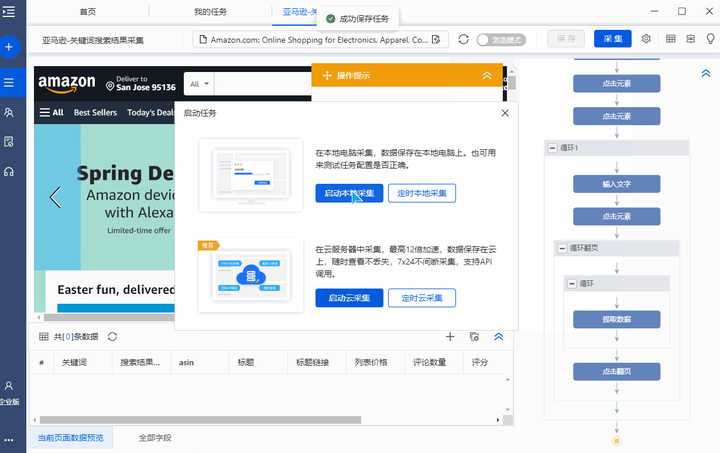Open the headset customer support icon

[x=9, y=172]
